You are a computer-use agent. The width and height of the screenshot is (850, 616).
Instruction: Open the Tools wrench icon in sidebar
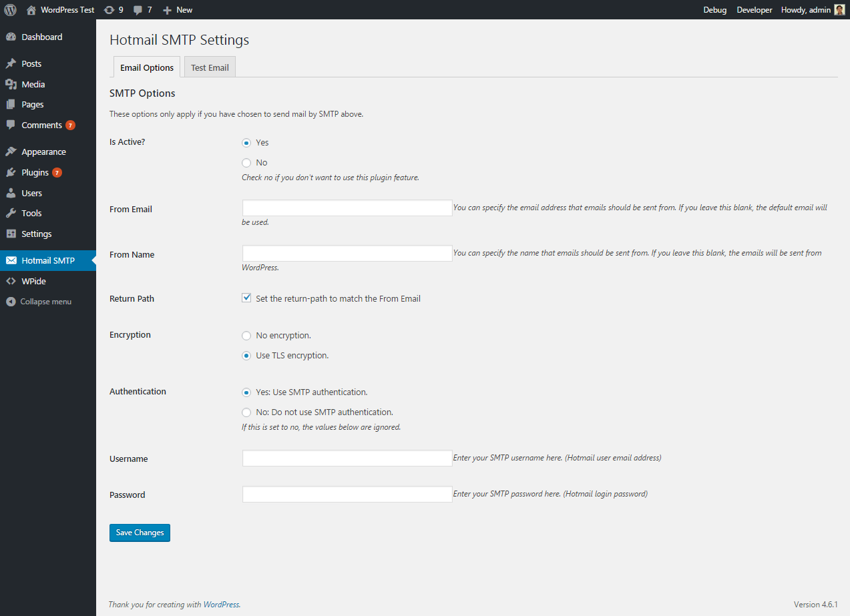11,214
